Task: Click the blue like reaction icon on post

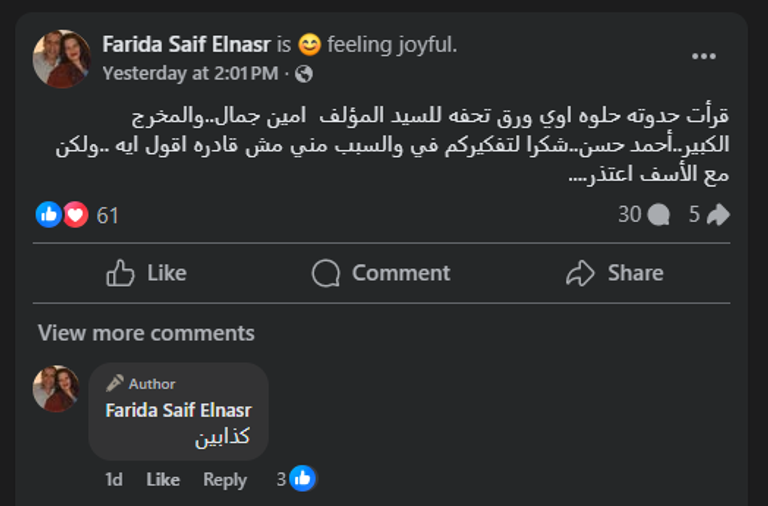Action: [x=48, y=214]
